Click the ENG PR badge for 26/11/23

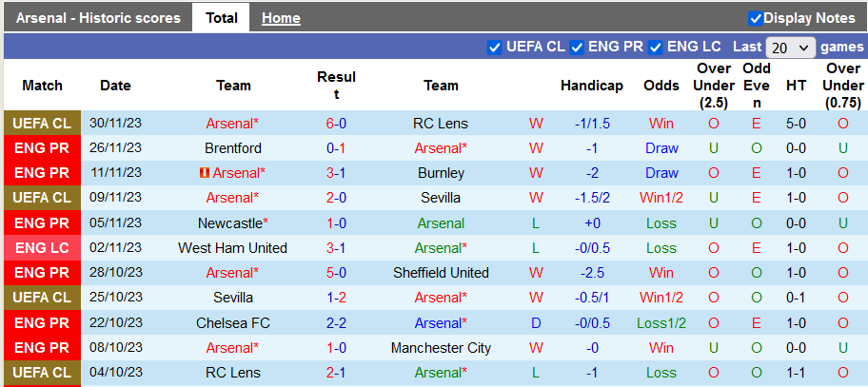tap(42, 148)
